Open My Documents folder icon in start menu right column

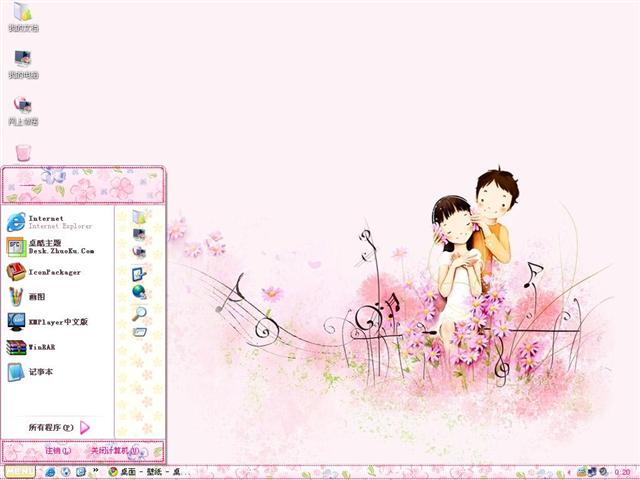coord(139,216)
